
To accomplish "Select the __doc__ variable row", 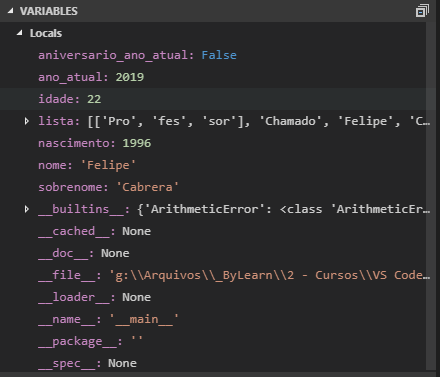I will click(x=213, y=253).
